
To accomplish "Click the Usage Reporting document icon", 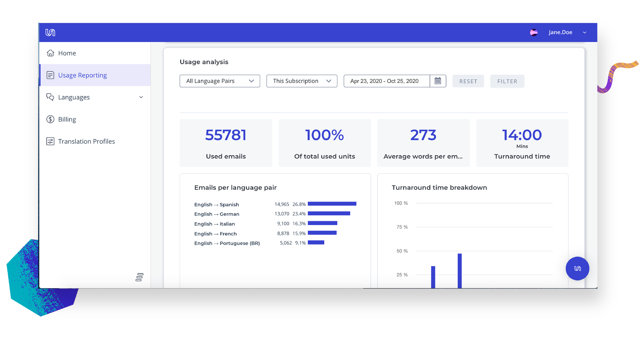I will [50, 75].
